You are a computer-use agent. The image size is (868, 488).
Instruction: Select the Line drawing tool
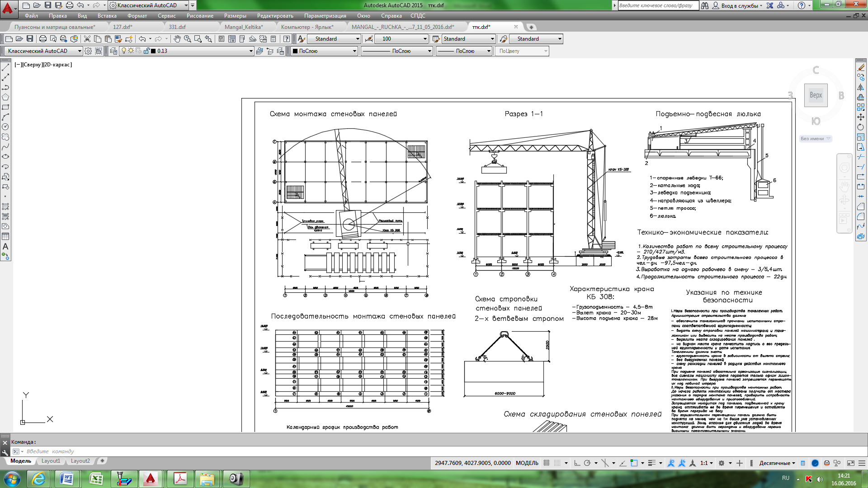(5, 67)
